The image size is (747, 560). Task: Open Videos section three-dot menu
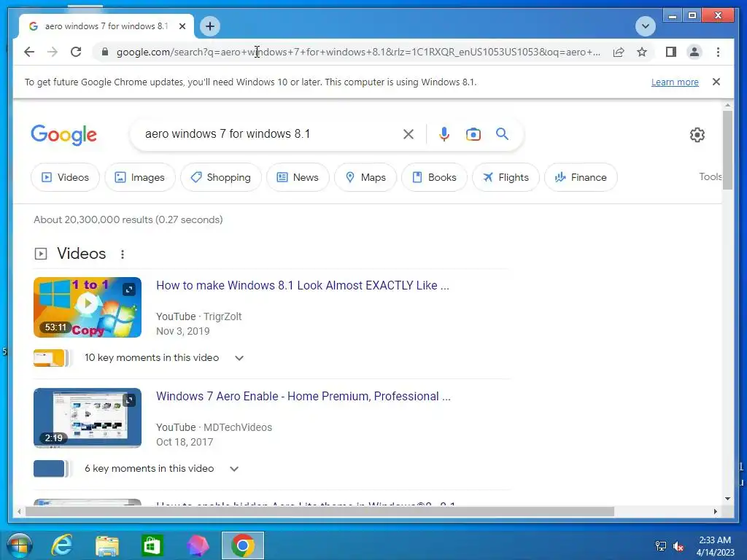123,254
